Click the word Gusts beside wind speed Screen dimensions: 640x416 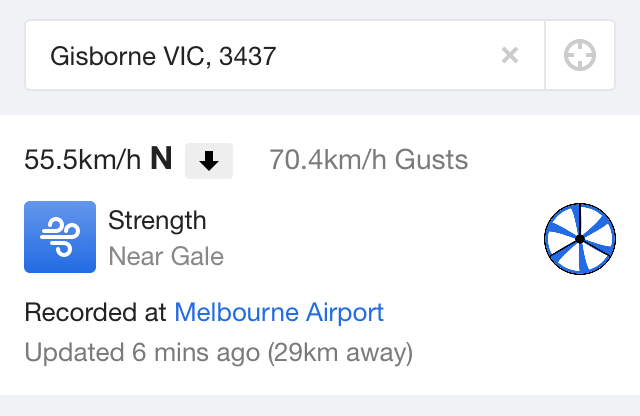point(431,159)
